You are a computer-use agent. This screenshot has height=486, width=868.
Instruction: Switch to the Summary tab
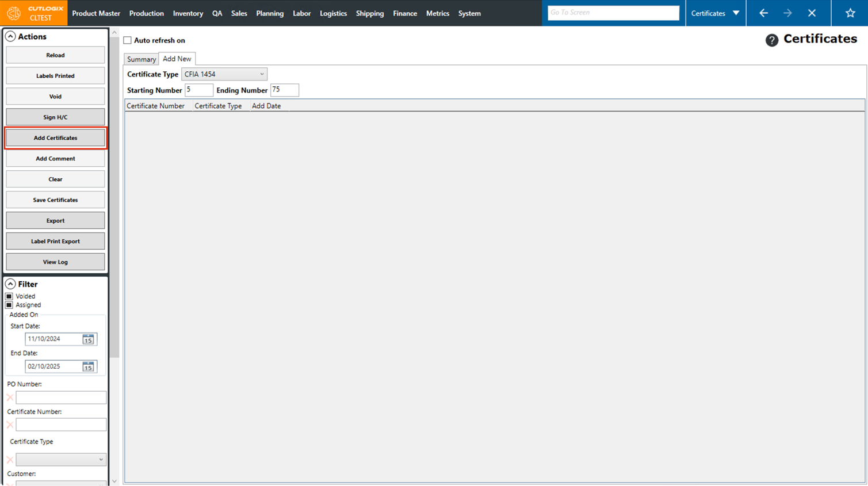(142, 59)
